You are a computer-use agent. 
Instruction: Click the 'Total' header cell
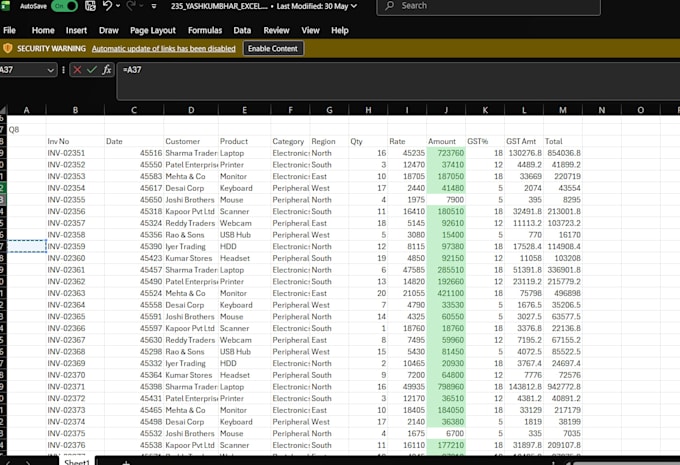(562, 141)
